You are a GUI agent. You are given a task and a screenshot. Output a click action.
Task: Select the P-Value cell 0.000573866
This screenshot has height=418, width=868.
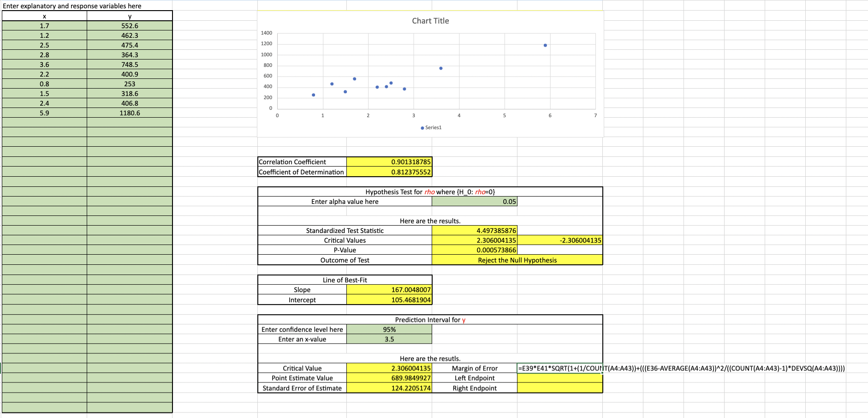pyautogui.click(x=475, y=250)
